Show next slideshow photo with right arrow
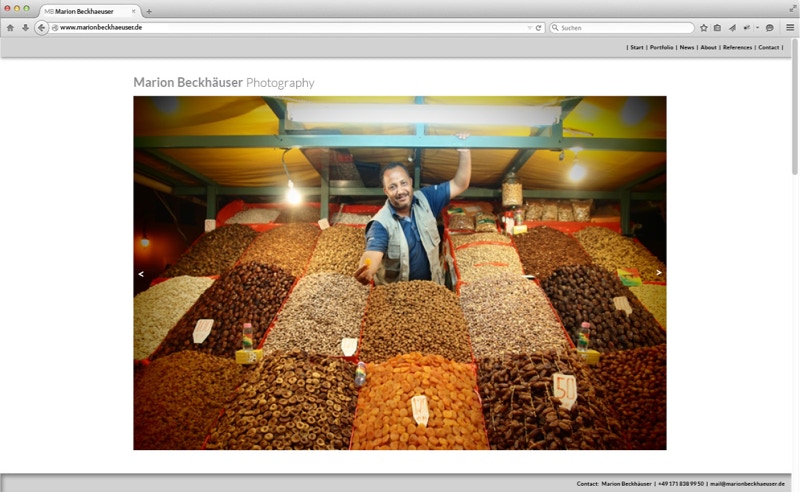This screenshot has height=492, width=800. (x=658, y=273)
